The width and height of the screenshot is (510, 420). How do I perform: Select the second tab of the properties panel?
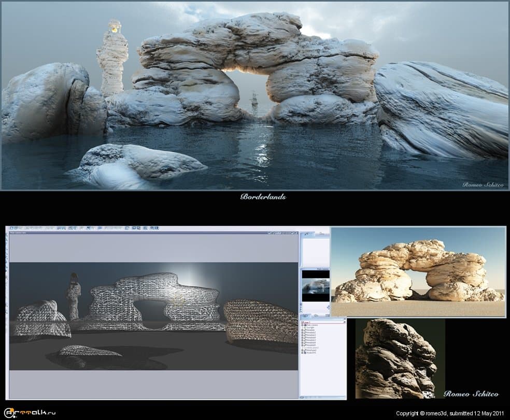point(321,235)
